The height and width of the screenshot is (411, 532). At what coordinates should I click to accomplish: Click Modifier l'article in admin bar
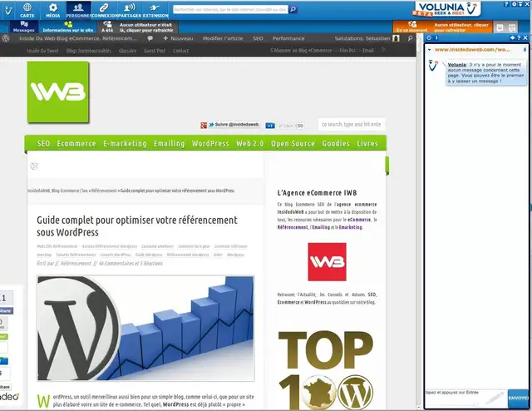pyautogui.click(x=223, y=38)
